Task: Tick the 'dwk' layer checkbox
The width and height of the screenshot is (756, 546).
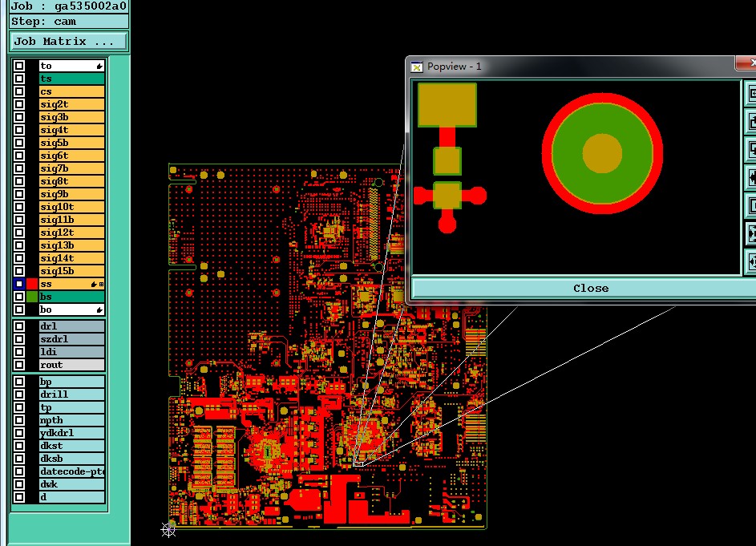Action: click(18, 484)
